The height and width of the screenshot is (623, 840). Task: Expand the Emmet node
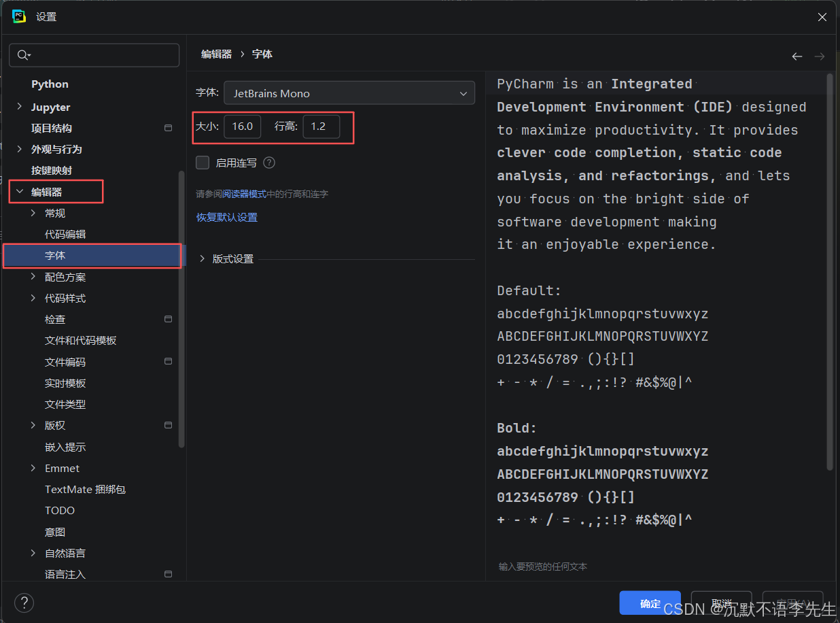pyautogui.click(x=33, y=468)
